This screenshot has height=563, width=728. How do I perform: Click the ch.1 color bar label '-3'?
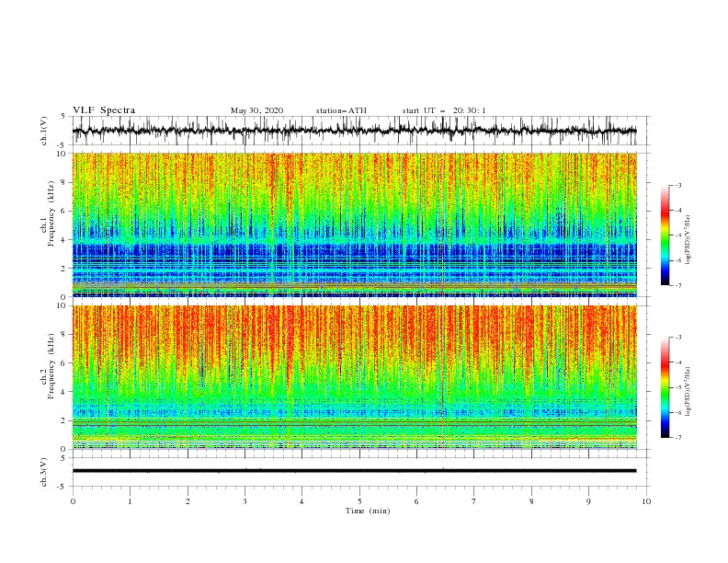pos(677,185)
